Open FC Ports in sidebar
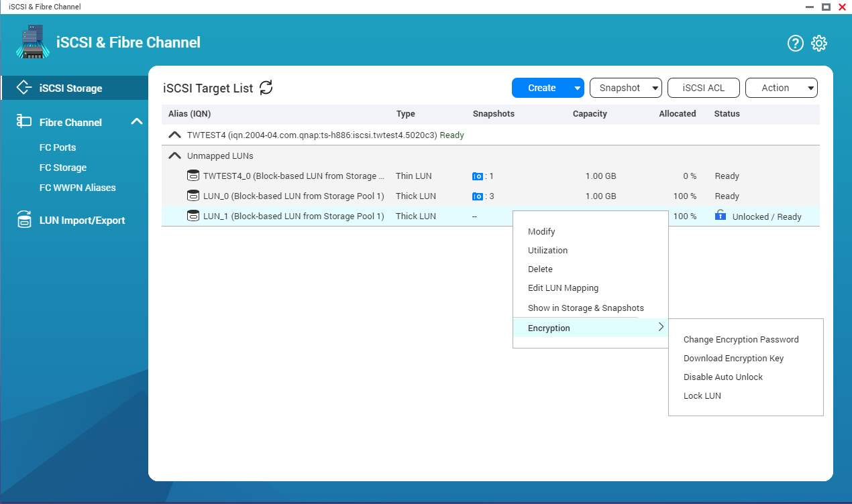This screenshot has height=504, width=852. 58,147
